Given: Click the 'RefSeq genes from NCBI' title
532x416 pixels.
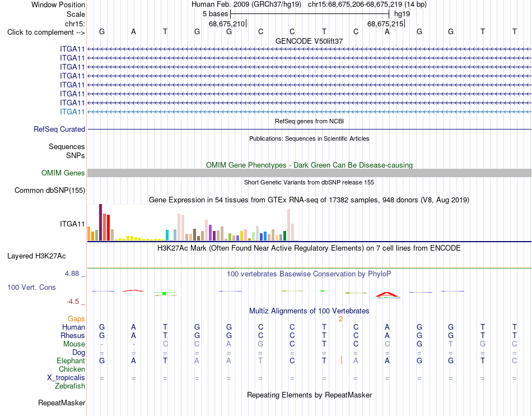Looking at the screenshot, I should point(309,121).
